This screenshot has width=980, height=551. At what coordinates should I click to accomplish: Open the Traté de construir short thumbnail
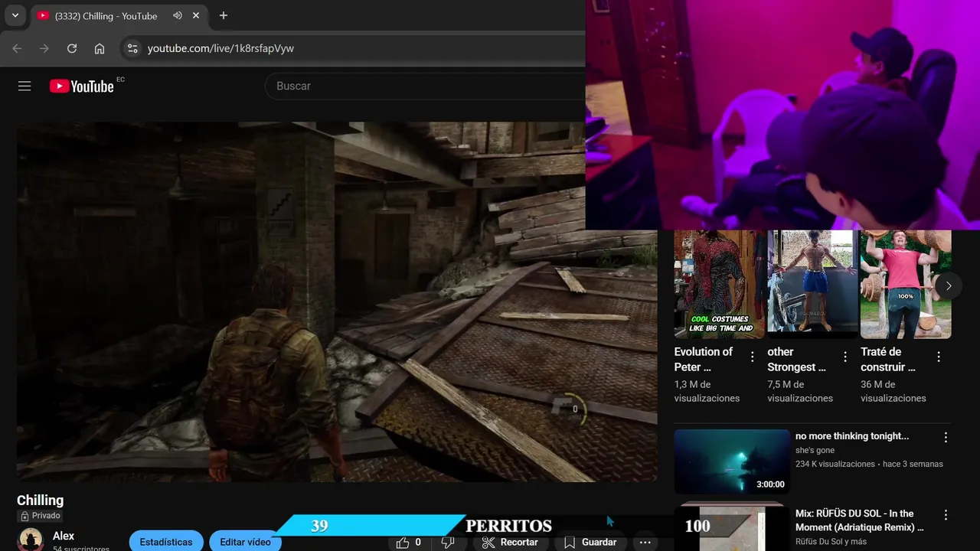[906, 284]
